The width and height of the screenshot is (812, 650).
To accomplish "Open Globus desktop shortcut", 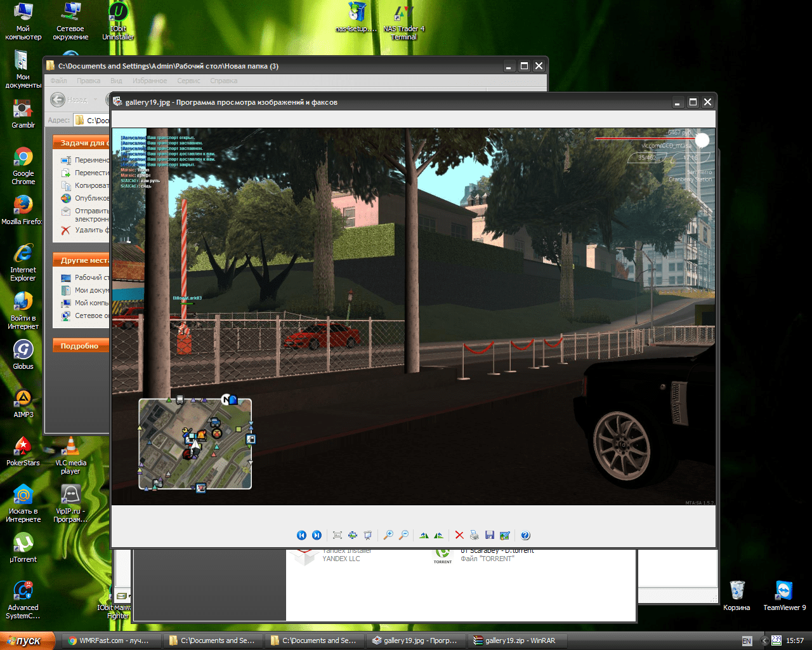I will (x=23, y=355).
